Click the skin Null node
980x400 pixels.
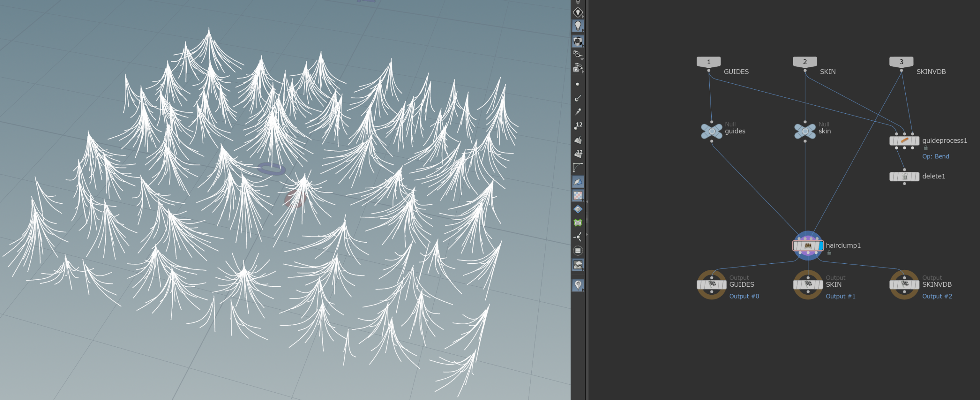coord(805,131)
